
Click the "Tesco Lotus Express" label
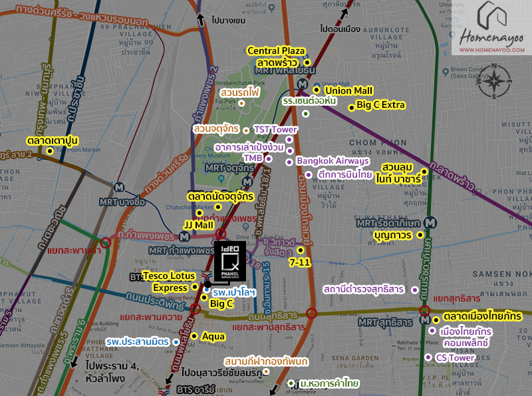click(170, 282)
